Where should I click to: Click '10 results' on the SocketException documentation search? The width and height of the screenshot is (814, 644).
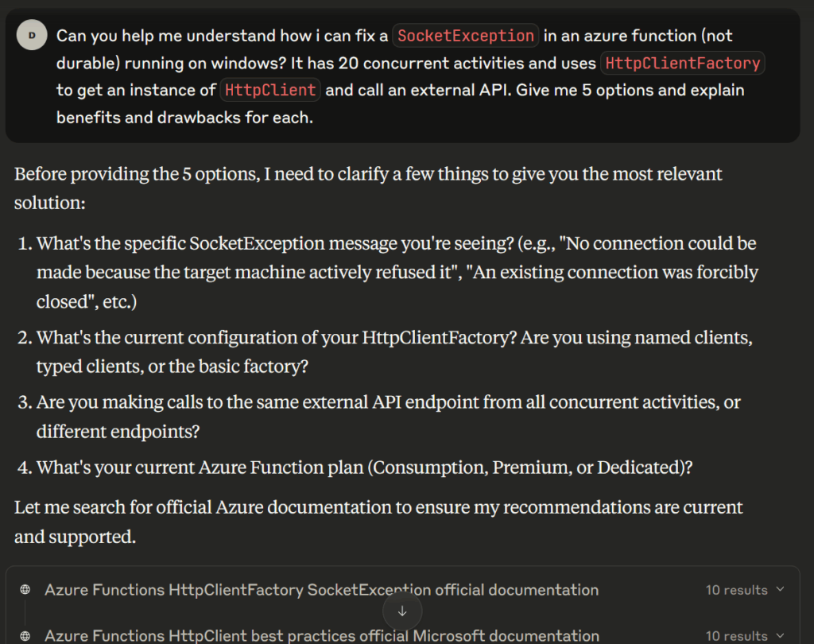(x=736, y=590)
